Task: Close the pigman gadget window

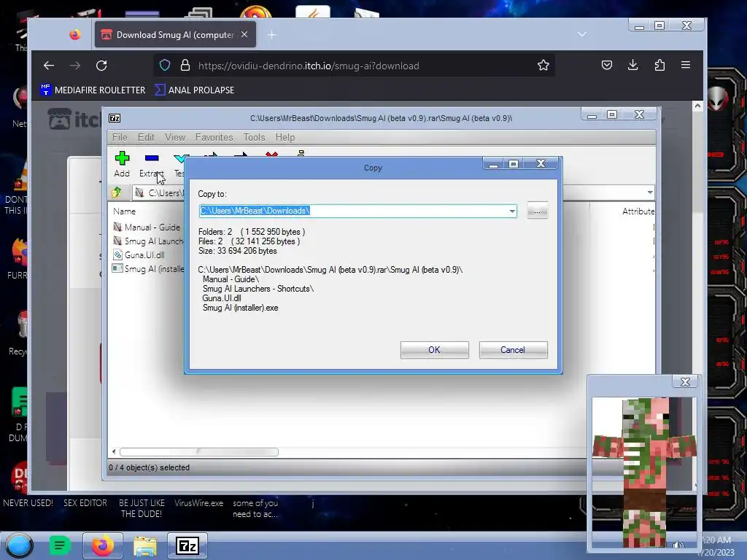Action: (x=685, y=381)
